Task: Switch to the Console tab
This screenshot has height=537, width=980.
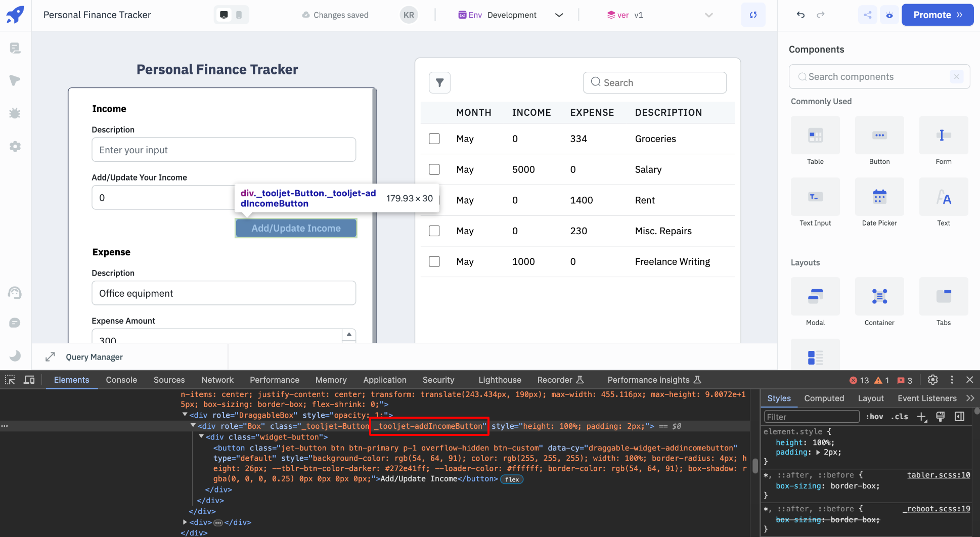Action: 121,380
